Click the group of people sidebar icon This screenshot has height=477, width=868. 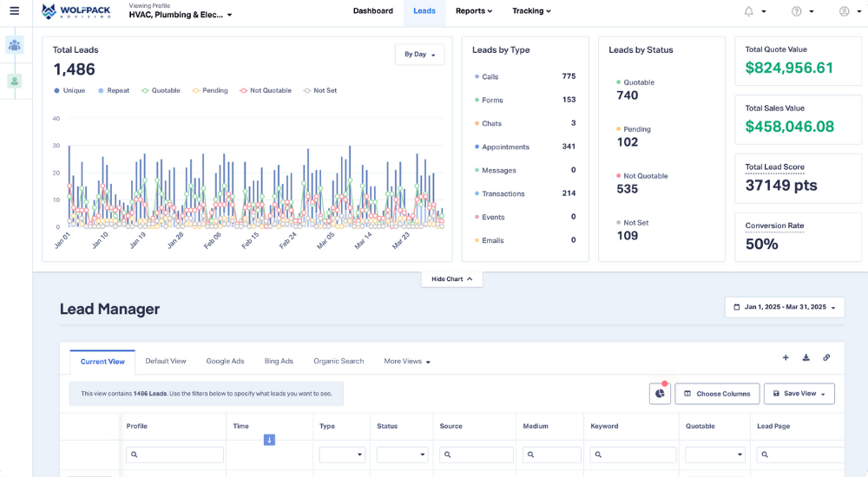pyautogui.click(x=15, y=45)
